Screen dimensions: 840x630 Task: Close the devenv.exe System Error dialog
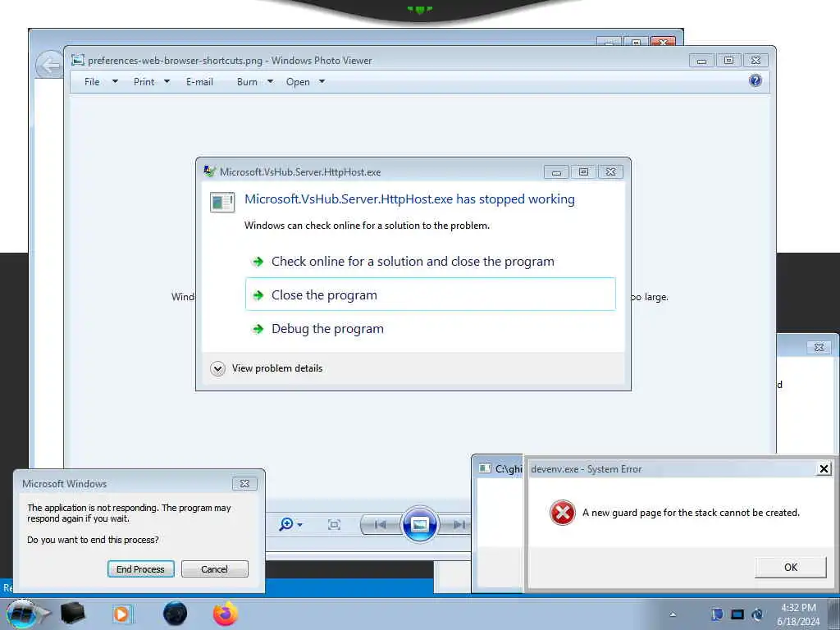tap(824, 469)
